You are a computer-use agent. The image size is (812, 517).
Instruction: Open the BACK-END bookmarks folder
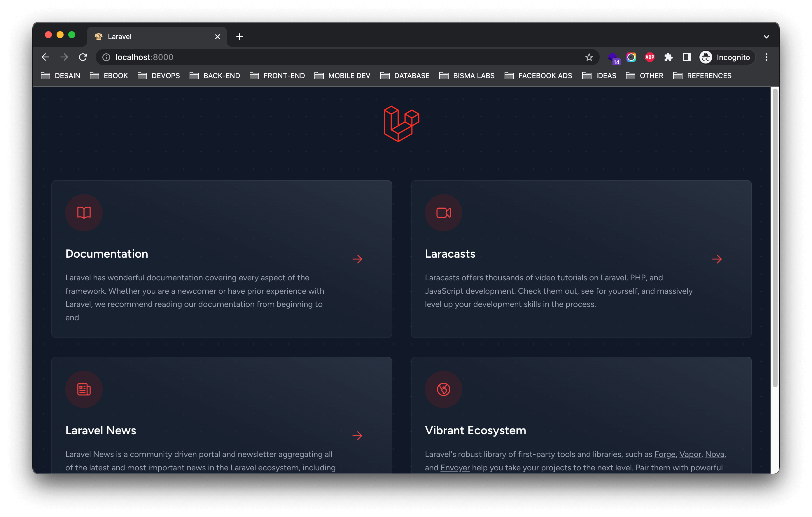(x=215, y=76)
